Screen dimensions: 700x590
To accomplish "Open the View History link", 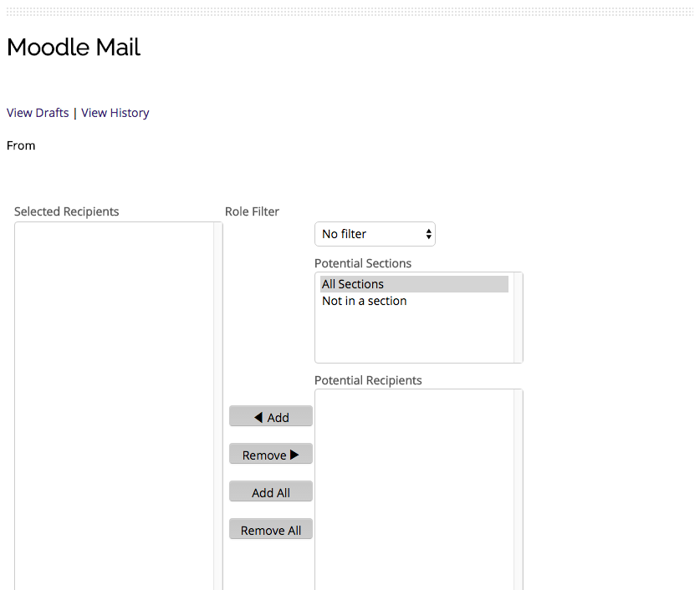I will [115, 113].
